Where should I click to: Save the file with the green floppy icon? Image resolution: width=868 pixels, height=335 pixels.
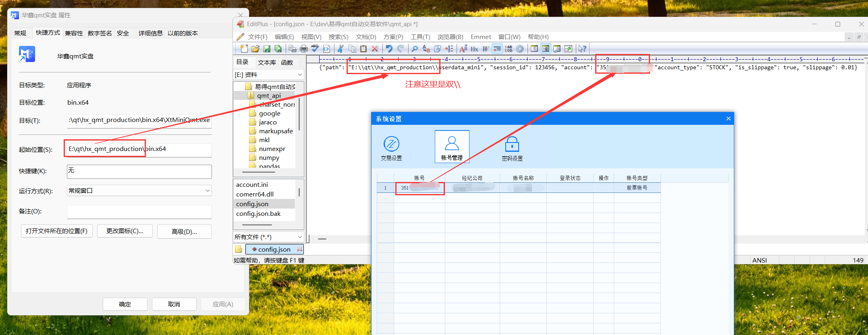tap(266, 49)
